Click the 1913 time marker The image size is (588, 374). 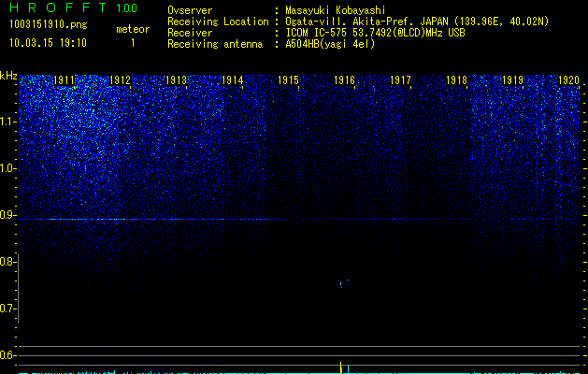(x=177, y=80)
